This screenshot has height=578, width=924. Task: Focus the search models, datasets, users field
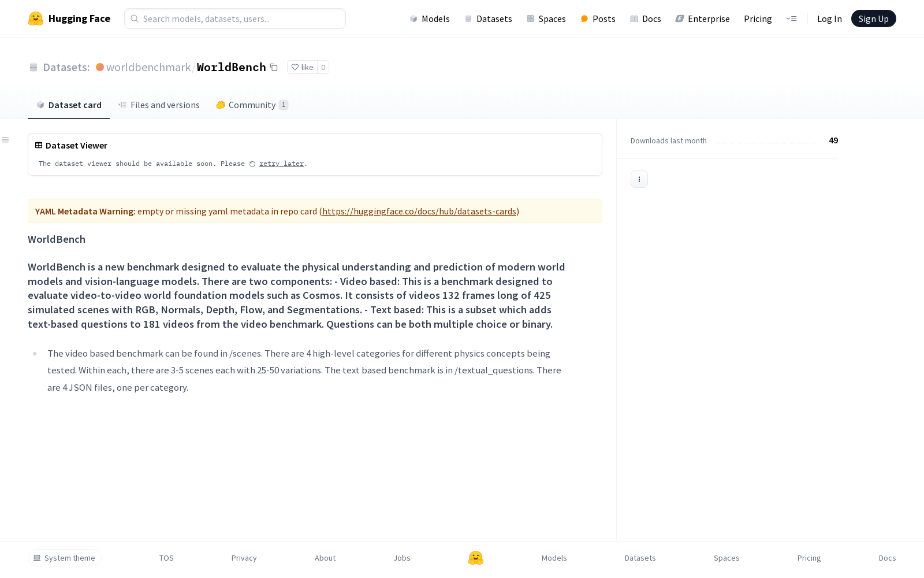coord(235,18)
